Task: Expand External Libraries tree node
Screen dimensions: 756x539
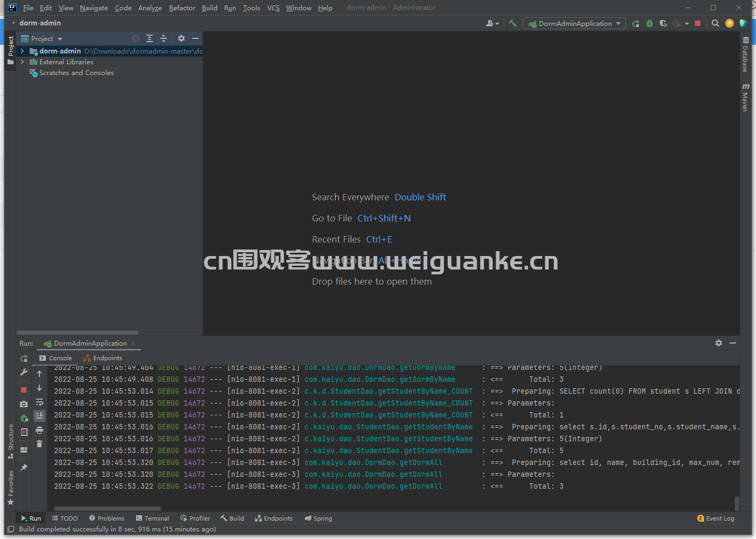Action: coord(22,62)
